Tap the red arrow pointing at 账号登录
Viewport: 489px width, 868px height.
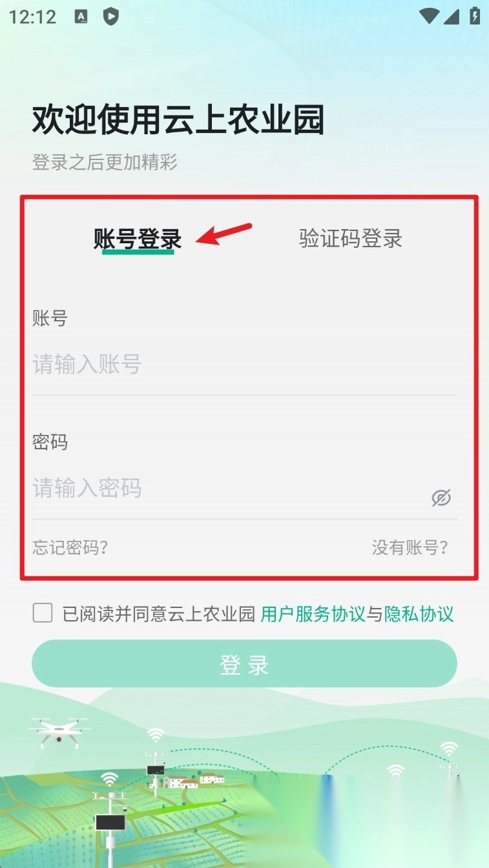(224, 234)
